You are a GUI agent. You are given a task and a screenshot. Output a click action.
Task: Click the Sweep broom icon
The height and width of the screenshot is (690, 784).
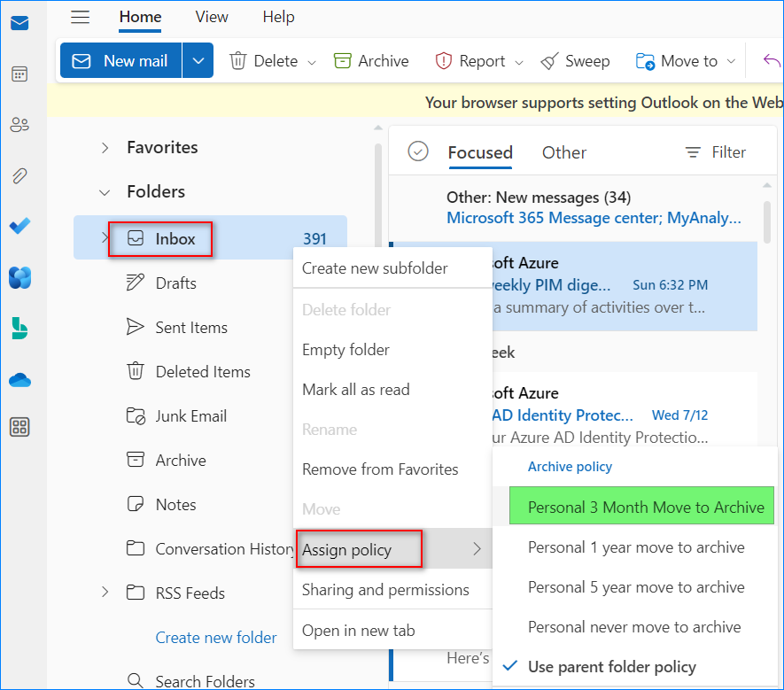coord(549,61)
